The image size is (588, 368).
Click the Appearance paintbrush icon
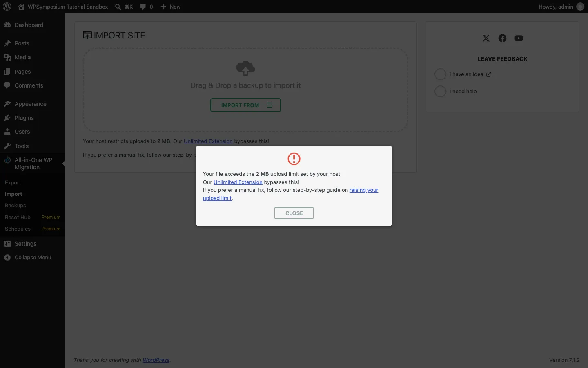(x=7, y=104)
